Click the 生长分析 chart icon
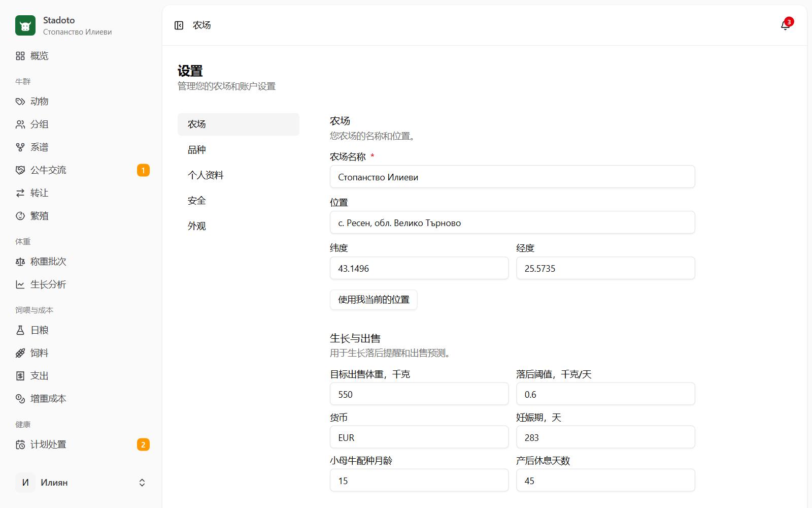812x508 pixels. (20, 284)
